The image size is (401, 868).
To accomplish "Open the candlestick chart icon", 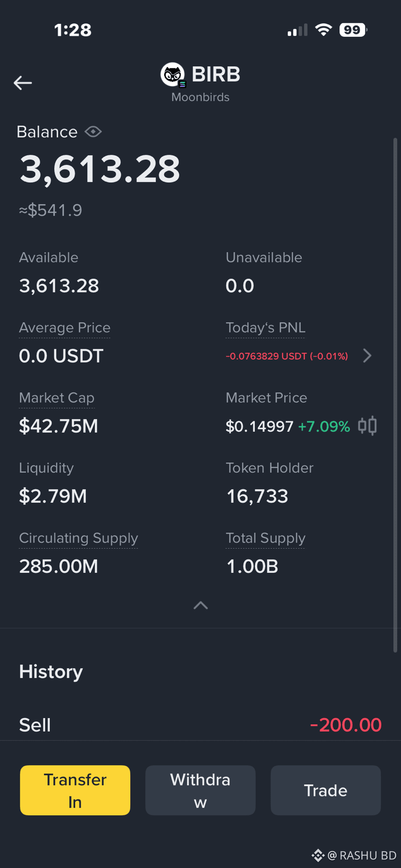I will 368,426.
